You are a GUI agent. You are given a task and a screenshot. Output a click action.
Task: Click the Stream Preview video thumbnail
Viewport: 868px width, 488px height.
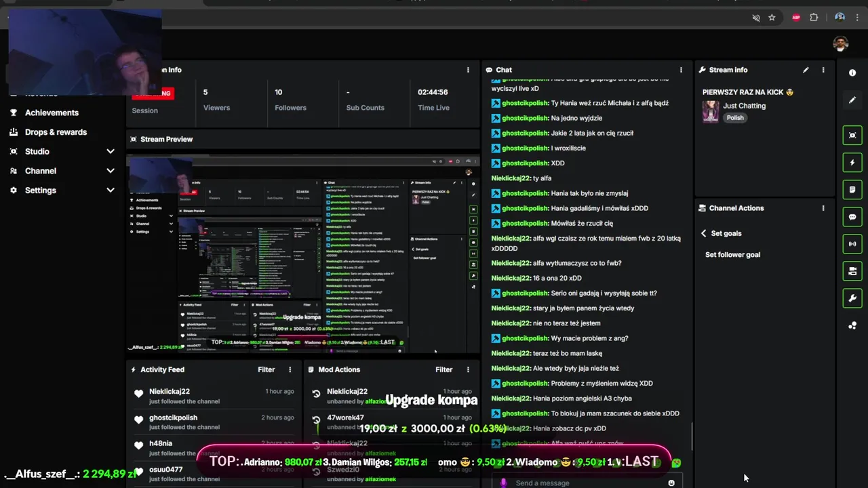click(x=302, y=255)
